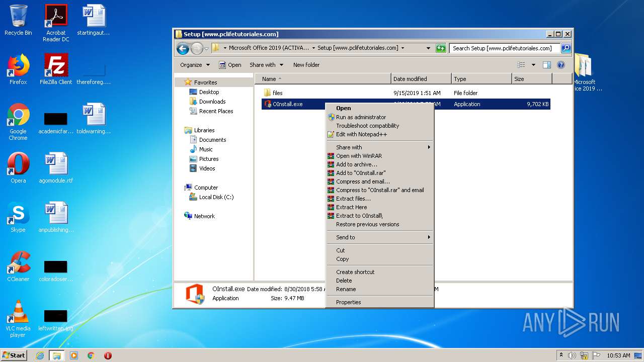Open recent pages dropdown next to forward arrow

[x=206, y=48]
